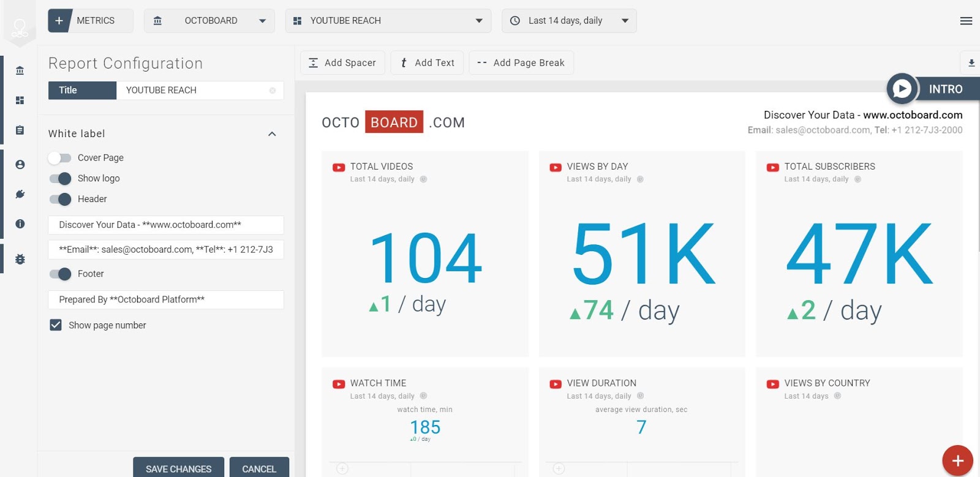
Task: Open the hamburger menu icon
Action: point(966,21)
